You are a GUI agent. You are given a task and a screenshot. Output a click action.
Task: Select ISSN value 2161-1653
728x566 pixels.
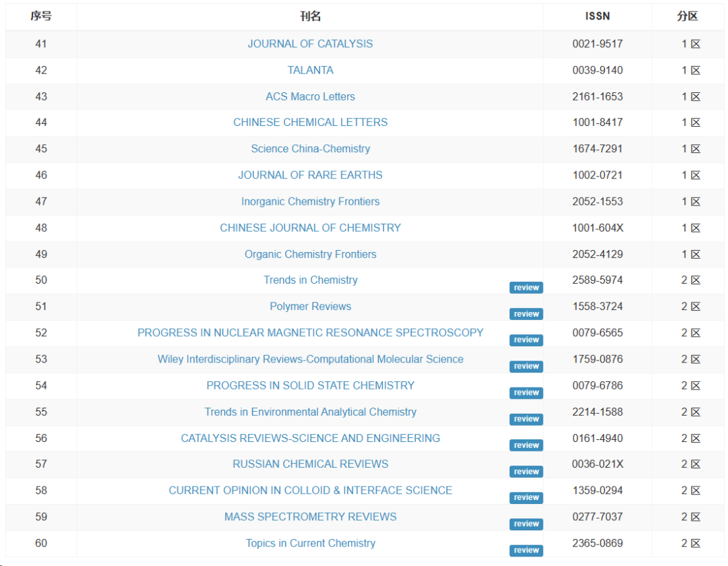click(597, 96)
